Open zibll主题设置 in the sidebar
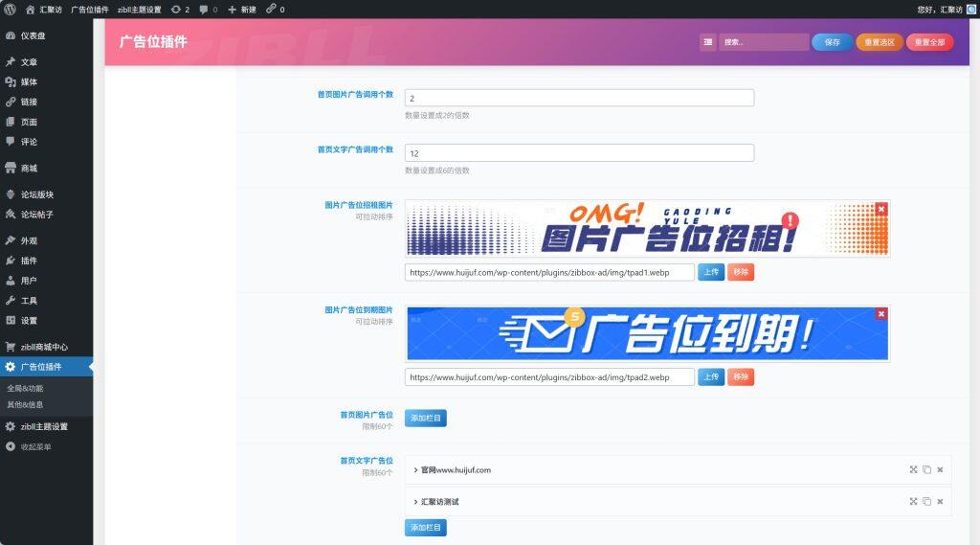980x545 pixels. (46, 427)
